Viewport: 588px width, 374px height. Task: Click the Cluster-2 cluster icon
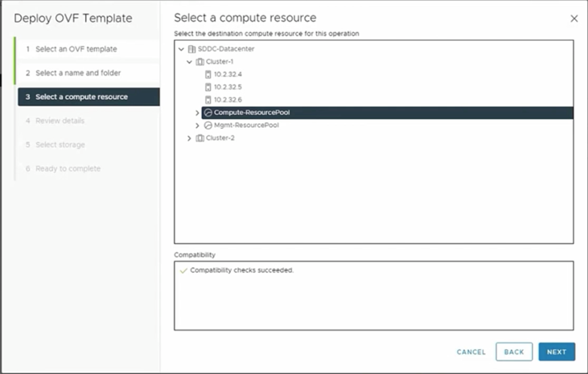coord(199,138)
